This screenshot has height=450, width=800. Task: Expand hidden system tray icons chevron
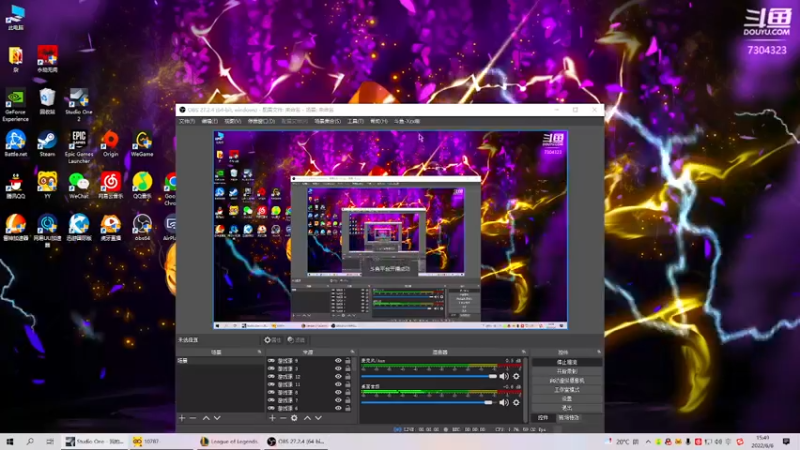coord(648,442)
